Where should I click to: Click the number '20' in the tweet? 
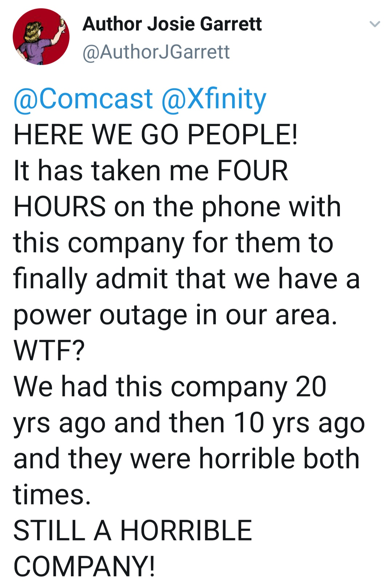311,387
